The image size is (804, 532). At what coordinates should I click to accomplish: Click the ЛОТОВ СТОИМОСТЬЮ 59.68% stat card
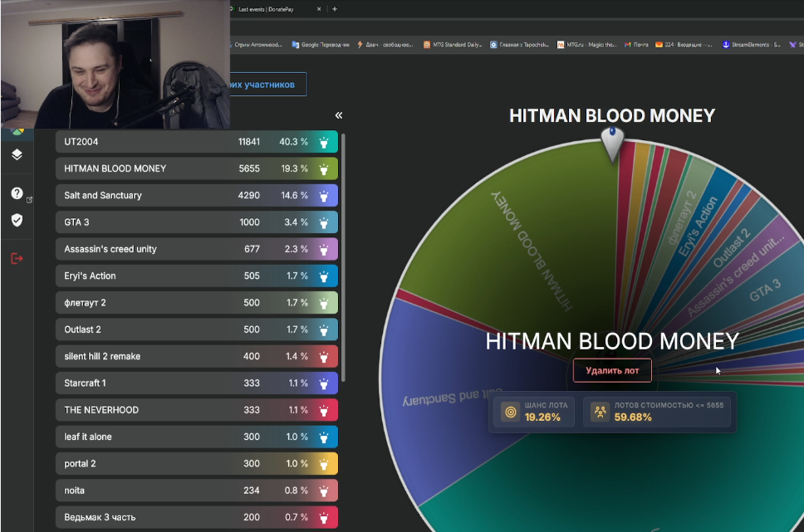(657, 412)
